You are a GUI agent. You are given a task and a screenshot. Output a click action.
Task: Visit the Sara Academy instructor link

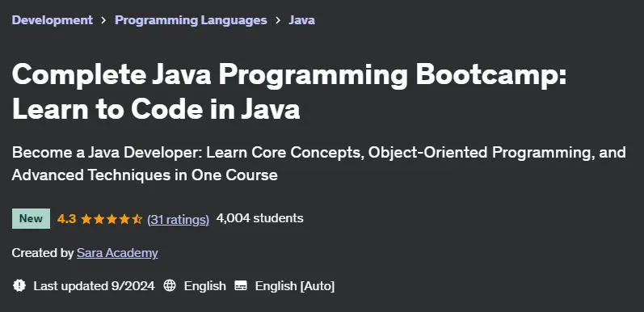[117, 253]
